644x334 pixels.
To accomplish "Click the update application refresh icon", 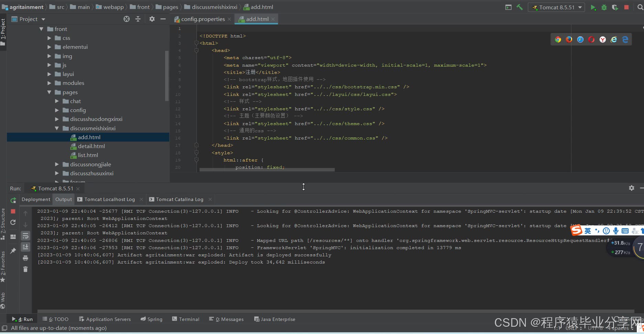I will coord(13,222).
